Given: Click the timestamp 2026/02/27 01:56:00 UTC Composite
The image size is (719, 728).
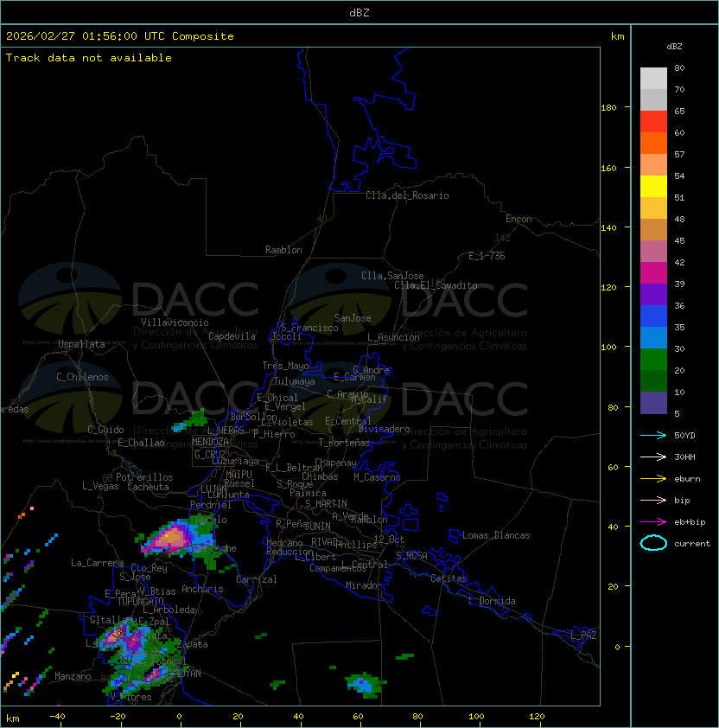Looking at the screenshot, I should [x=120, y=36].
